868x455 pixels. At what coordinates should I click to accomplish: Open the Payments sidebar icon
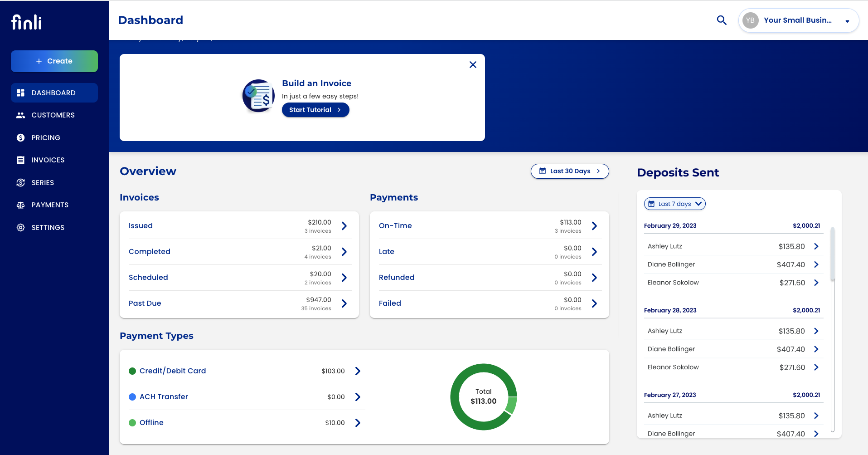[20, 205]
